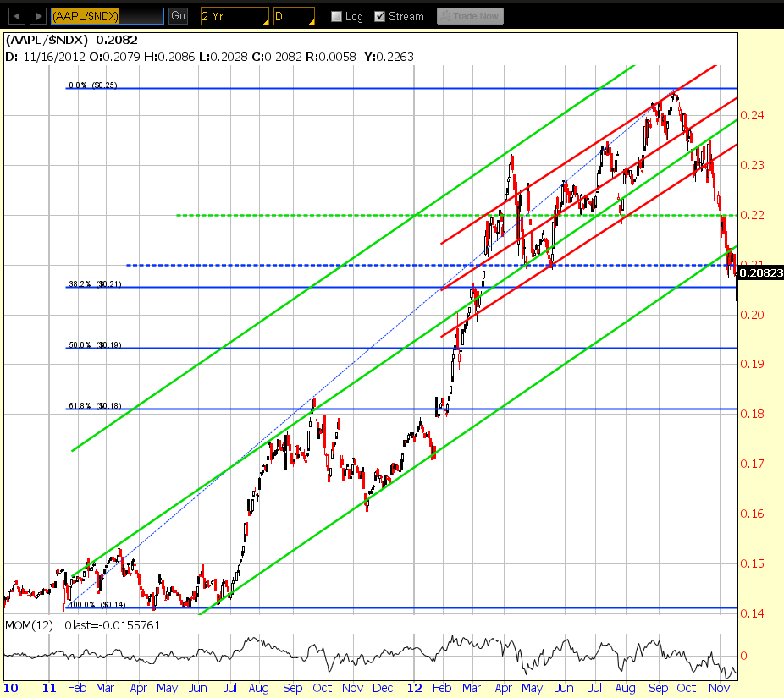This screenshot has width=784, height=698.
Task: Open the Trade Now button
Action: point(470,16)
